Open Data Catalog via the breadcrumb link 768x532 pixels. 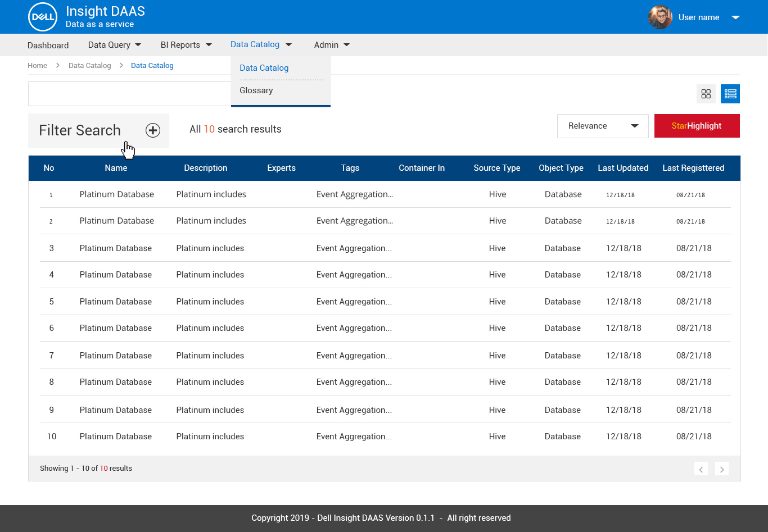pos(89,65)
